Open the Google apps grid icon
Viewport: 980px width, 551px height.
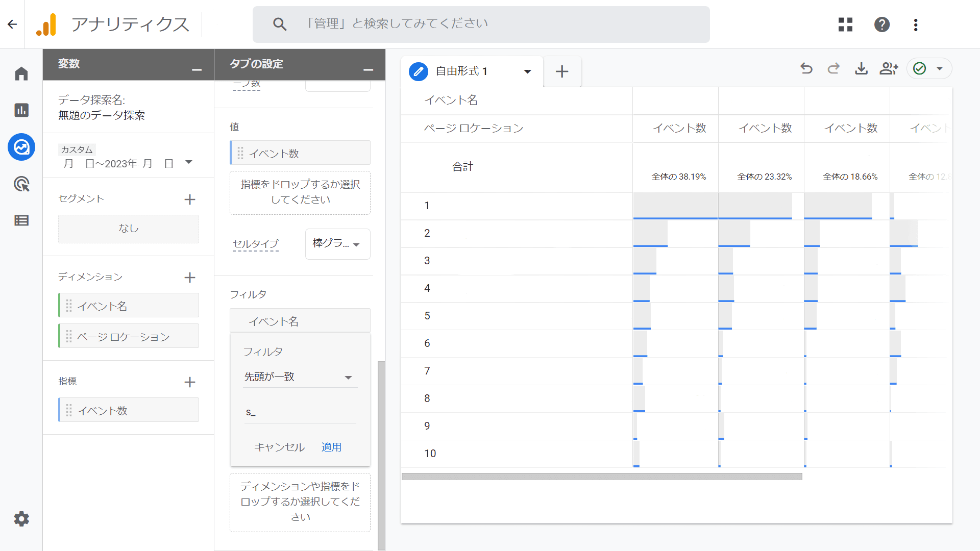click(x=845, y=24)
